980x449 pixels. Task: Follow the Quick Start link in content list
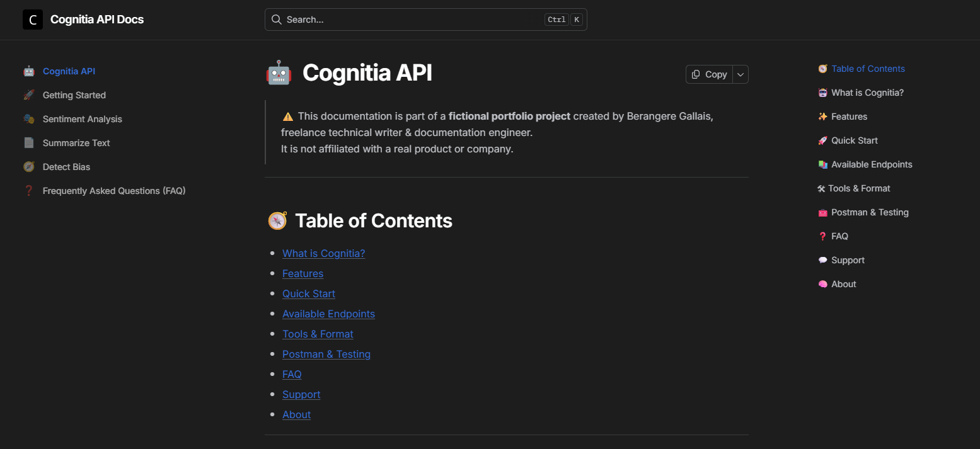coord(308,293)
